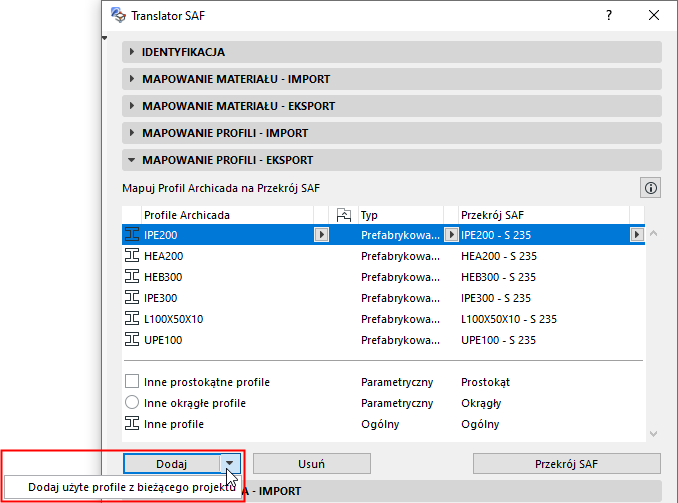Viewport: 678px width, 503px height.
Task: Select the IPE300 profile name
Action: (160, 298)
